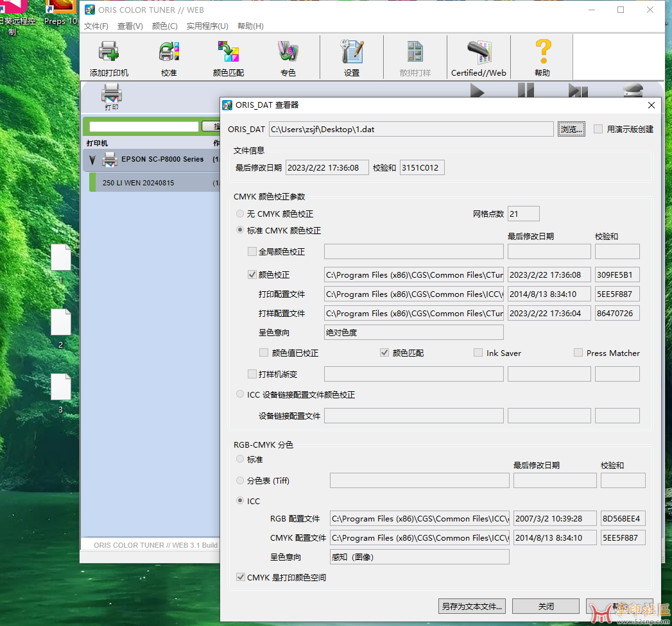Click the 打样配置文件 path field
Image resolution: width=672 pixels, height=626 pixels.
point(413,314)
